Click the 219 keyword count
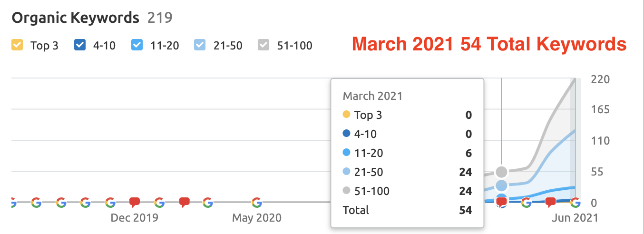Screen dimensions: 644x234 click(x=160, y=18)
